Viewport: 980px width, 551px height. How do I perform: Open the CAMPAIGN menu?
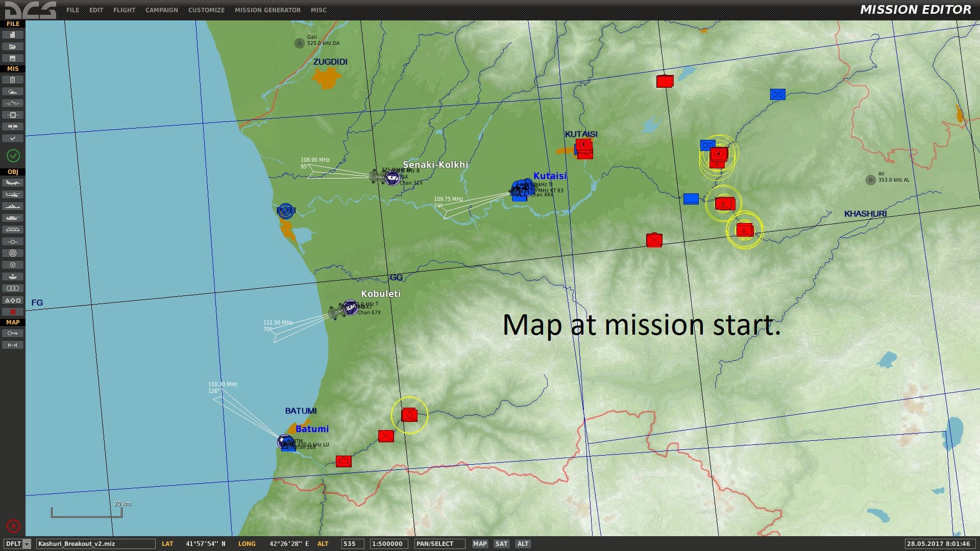click(x=162, y=10)
